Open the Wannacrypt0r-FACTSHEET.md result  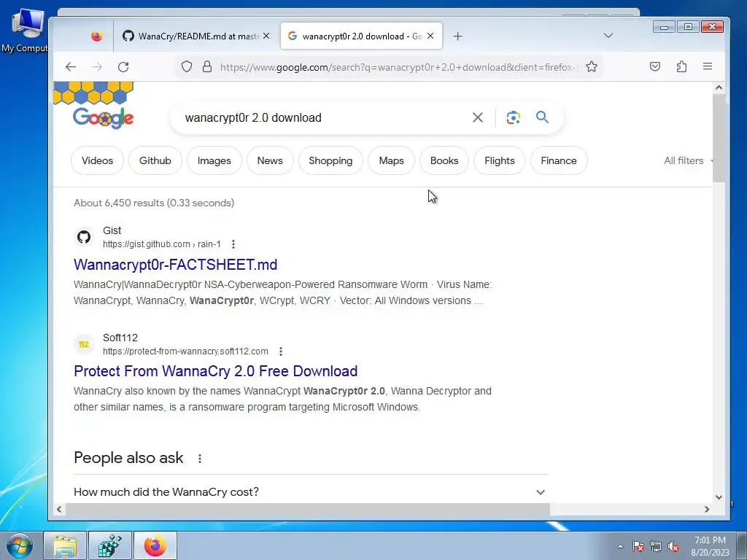(x=175, y=265)
